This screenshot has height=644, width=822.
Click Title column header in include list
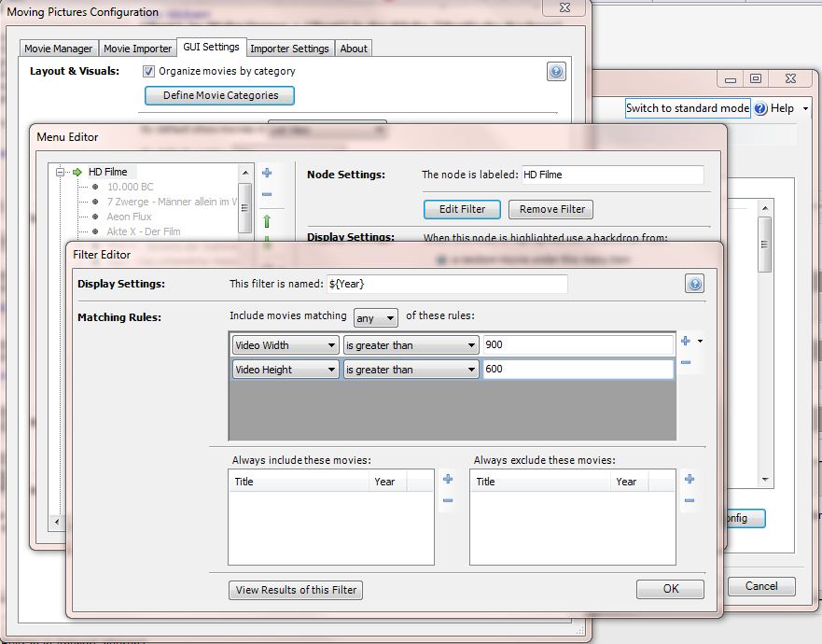pyautogui.click(x=299, y=482)
